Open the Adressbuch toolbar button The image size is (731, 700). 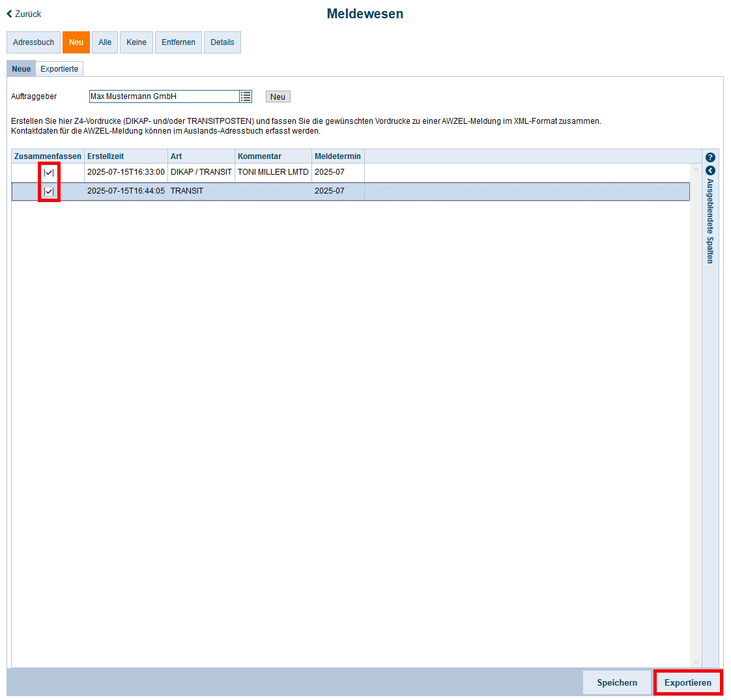coord(34,42)
